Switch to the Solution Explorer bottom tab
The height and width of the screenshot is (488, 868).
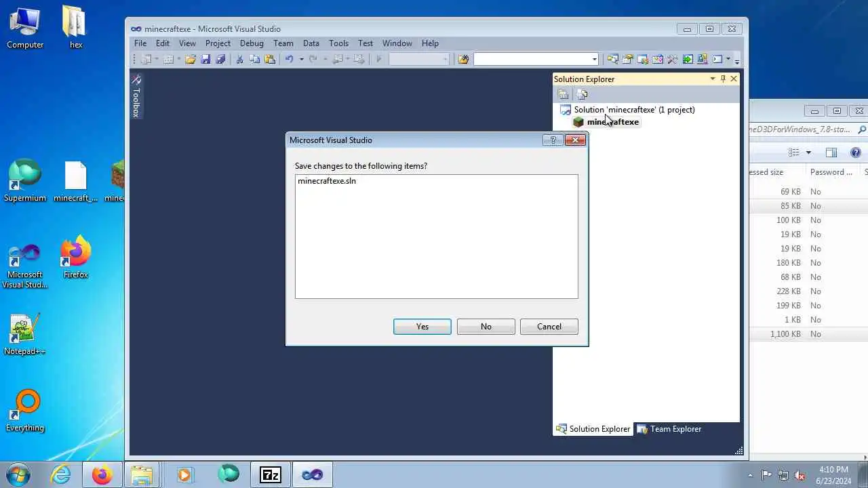click(593, 429)
